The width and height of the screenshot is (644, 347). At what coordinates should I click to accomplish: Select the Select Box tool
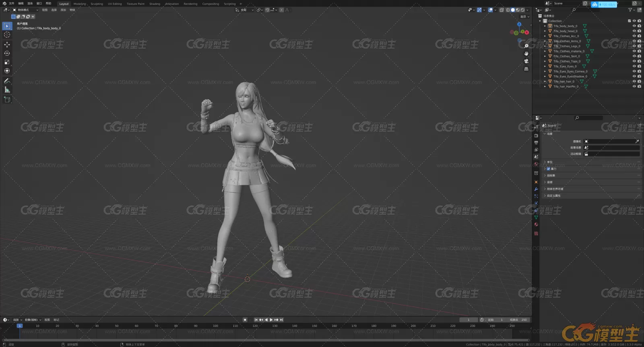[7, 26]
